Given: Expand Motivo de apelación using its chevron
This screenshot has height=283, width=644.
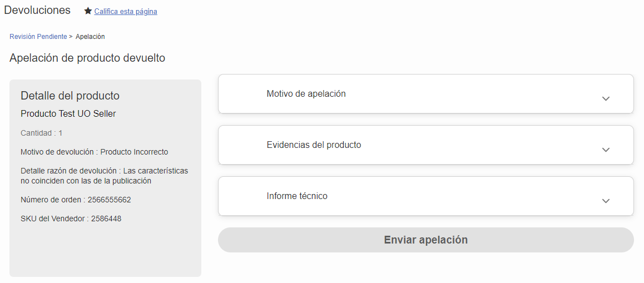Looking at the screenshot, I should [x=606, y=98].
